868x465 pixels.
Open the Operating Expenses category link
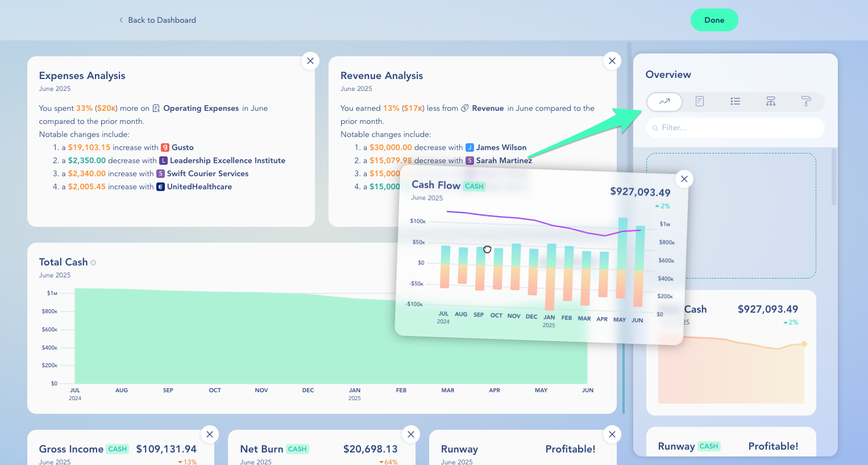click(x=200, y=108)
